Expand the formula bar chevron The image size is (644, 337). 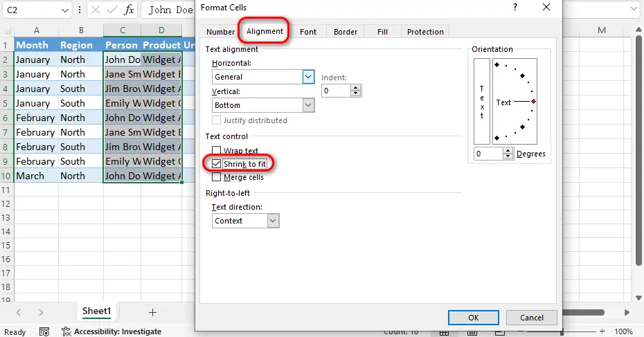[634, 9]
